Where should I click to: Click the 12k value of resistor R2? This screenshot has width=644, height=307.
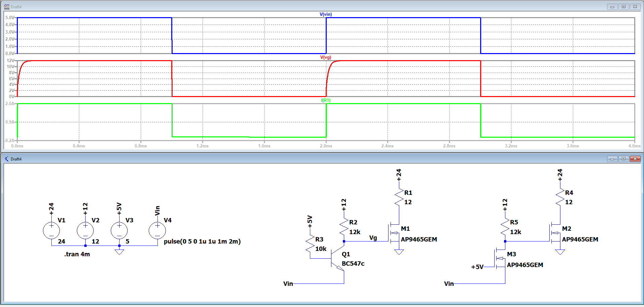[355, 232]
